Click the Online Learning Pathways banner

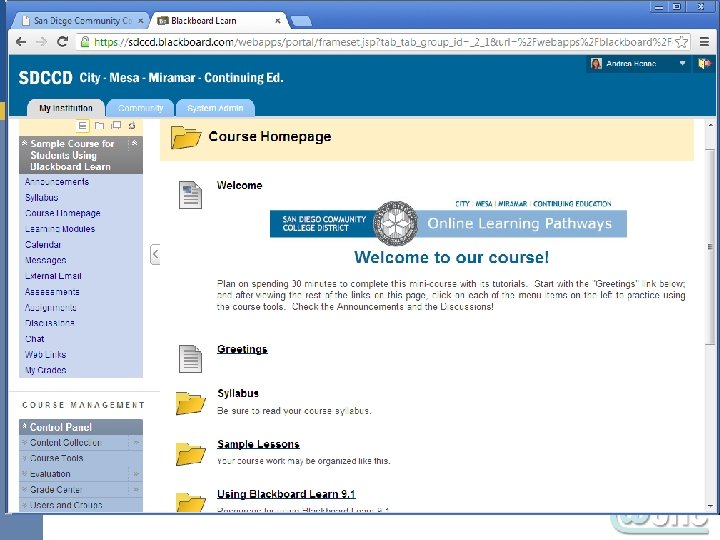tap(448, 223)
